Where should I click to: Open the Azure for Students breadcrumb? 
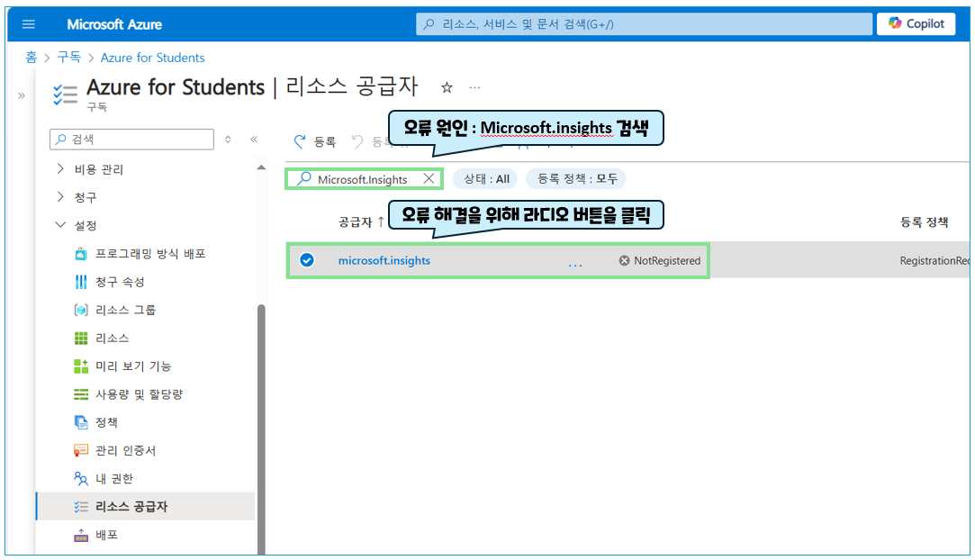152,58
